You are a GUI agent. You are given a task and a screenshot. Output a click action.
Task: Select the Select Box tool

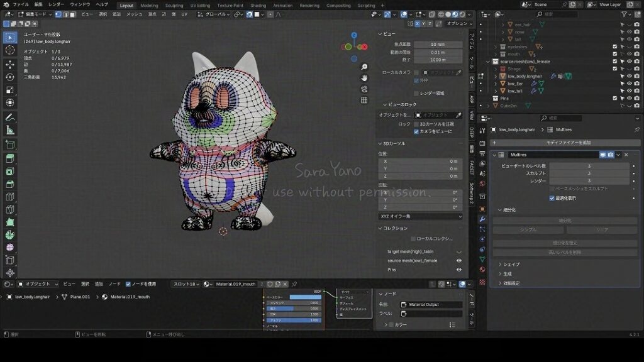coord(10,38)
